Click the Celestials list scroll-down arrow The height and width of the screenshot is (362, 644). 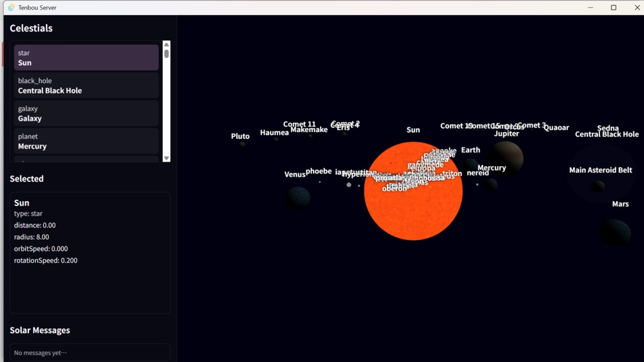point(166,158)
